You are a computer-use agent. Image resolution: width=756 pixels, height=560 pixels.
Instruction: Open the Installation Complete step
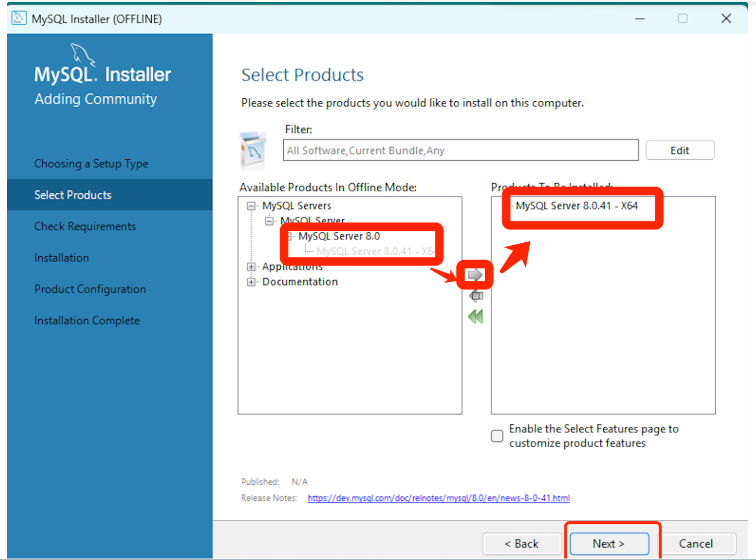tap(87, 320)
